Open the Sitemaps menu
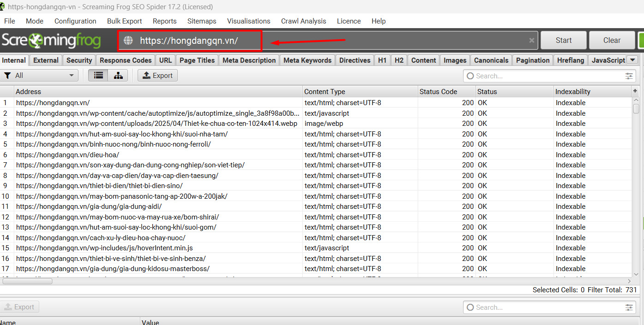 (202, 21)
